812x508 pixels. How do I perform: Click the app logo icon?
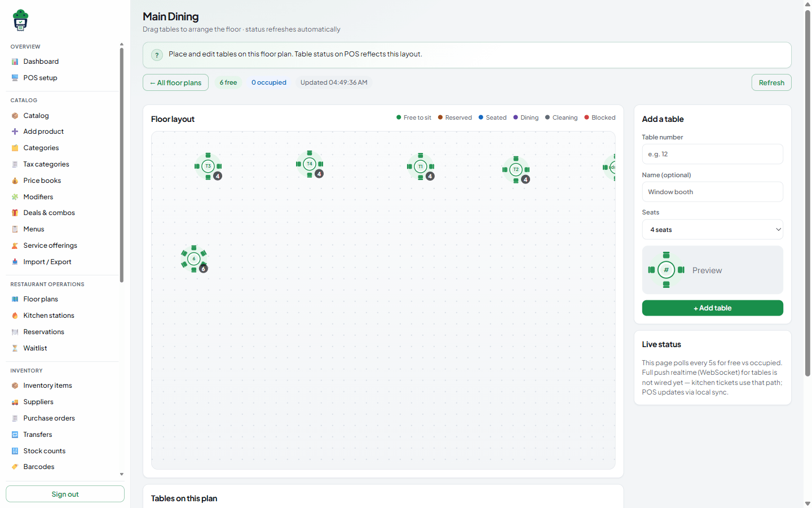tap(20, 20)
